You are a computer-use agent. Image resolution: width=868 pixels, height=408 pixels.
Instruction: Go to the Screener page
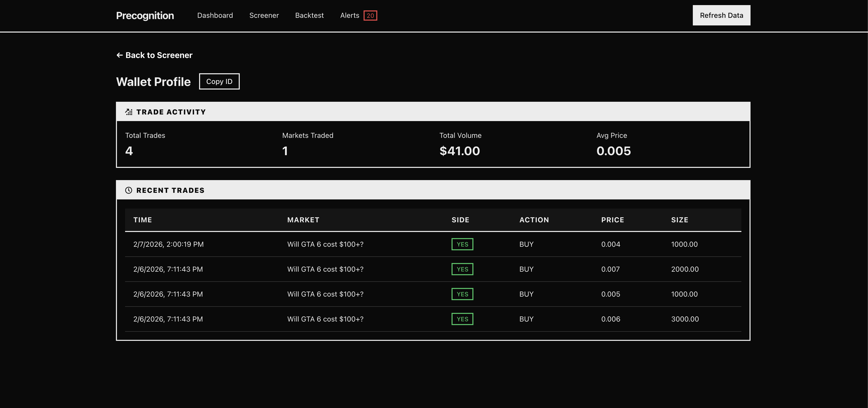coord(264,16)
